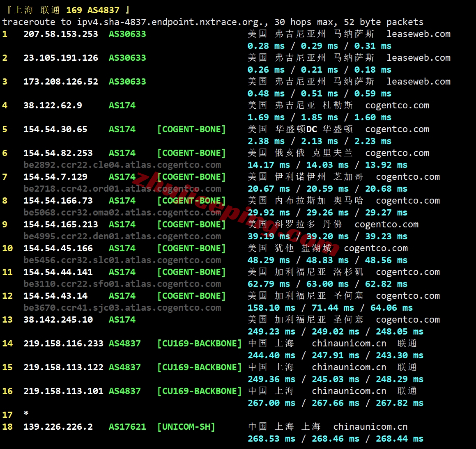Click the asterisk on hop 17

click(26, 413)
